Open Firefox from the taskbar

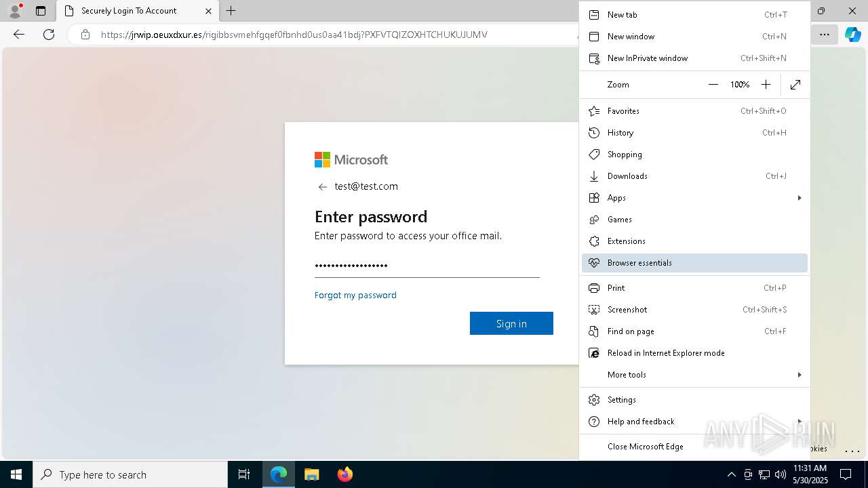[344, 474]
